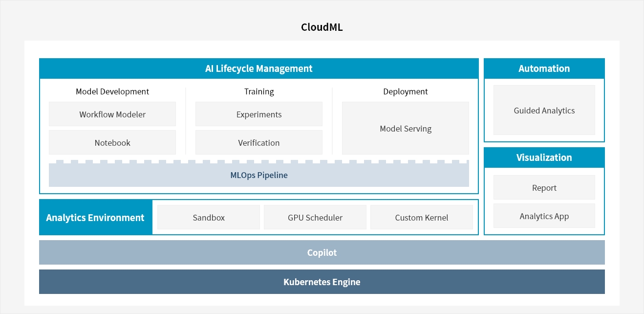Click the CloudML title text
The height and width of the screenshot is (314, 644).
pyautogui.click(x=322, y=27)
